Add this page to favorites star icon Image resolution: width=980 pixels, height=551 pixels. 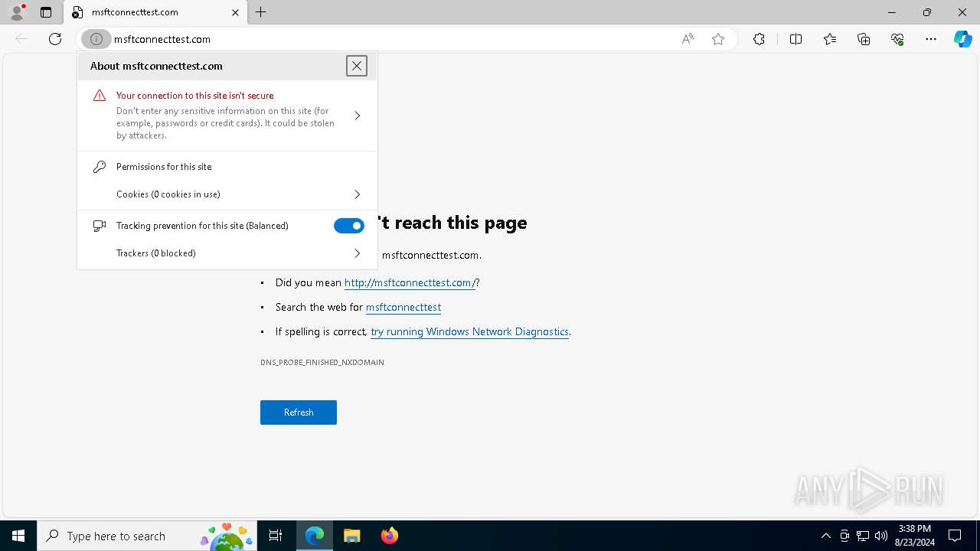[x=718, y=39]
